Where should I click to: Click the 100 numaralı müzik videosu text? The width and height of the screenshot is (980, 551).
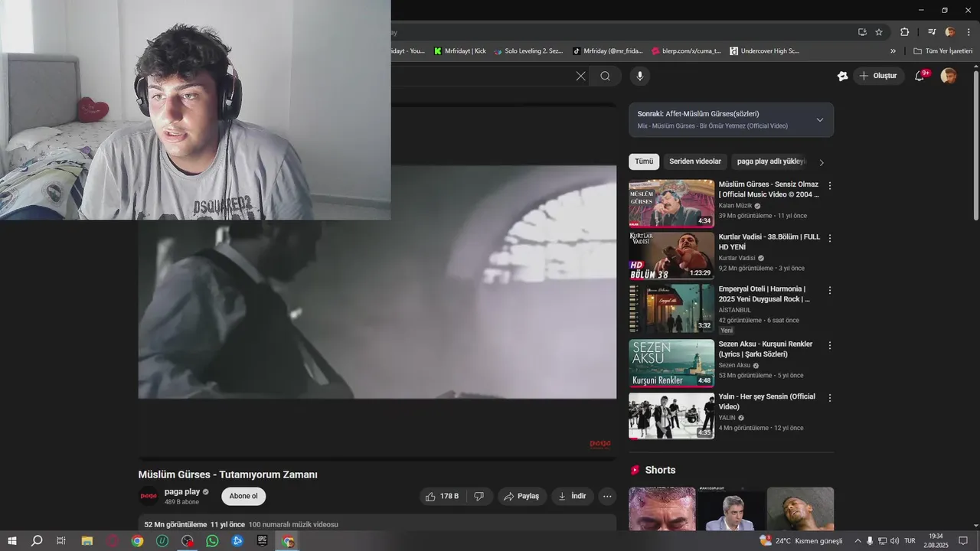point(293,525)
